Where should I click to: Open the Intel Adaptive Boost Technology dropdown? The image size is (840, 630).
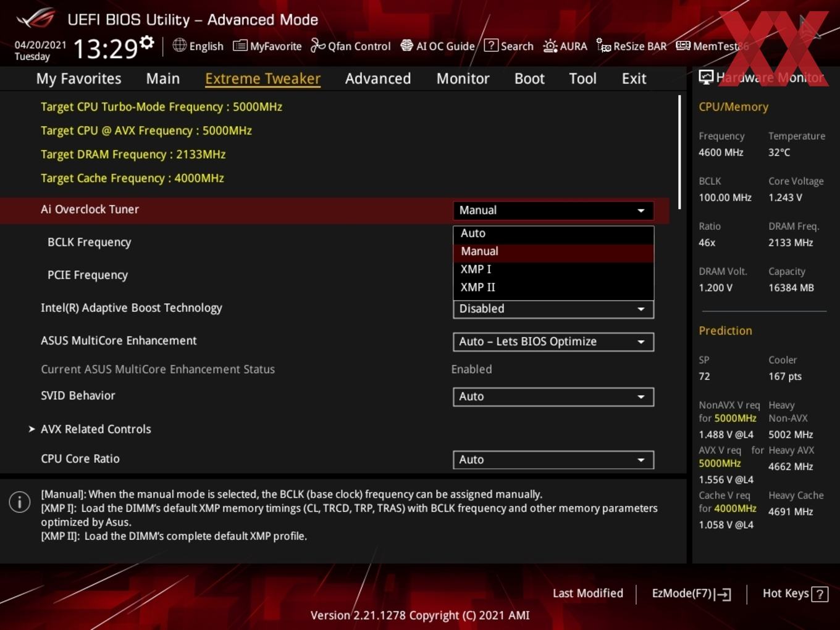tap(553, 309)
